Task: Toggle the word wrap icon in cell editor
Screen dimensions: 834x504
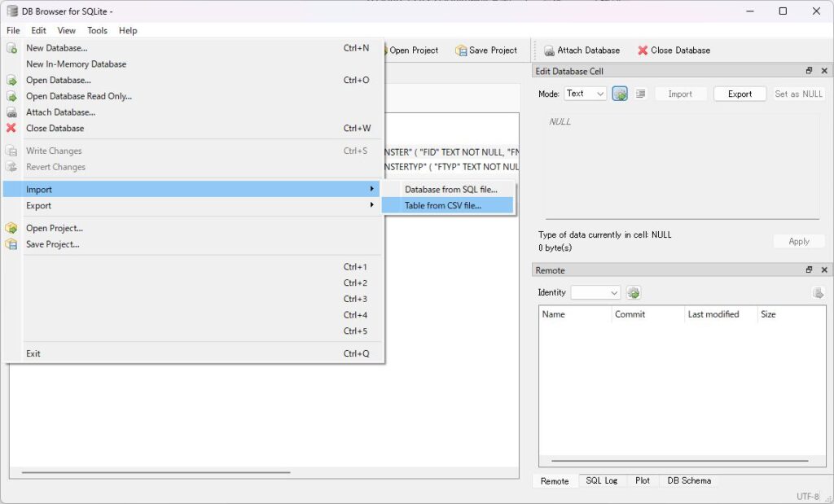Action: click(641, 94)
